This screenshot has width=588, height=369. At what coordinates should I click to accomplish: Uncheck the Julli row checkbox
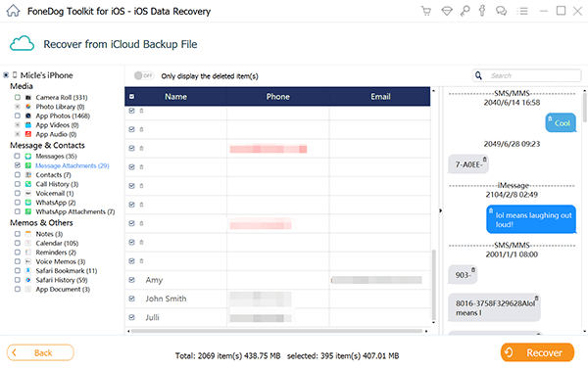click(x=131, y=317)
